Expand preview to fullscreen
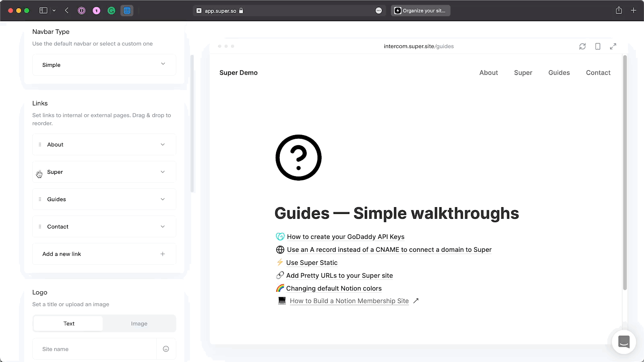Image resolution: width=644 pixels, height=362 pixels. tap(613, 46)
